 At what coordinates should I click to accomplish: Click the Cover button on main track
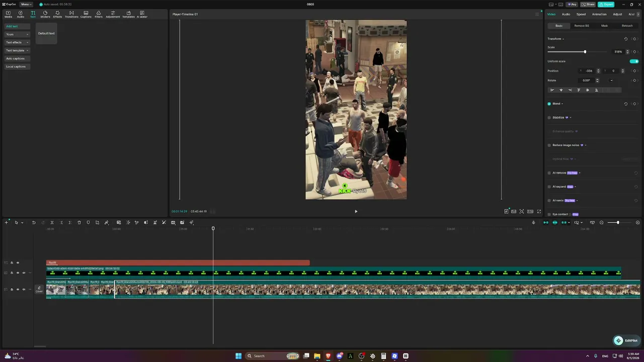click(39, 289)
